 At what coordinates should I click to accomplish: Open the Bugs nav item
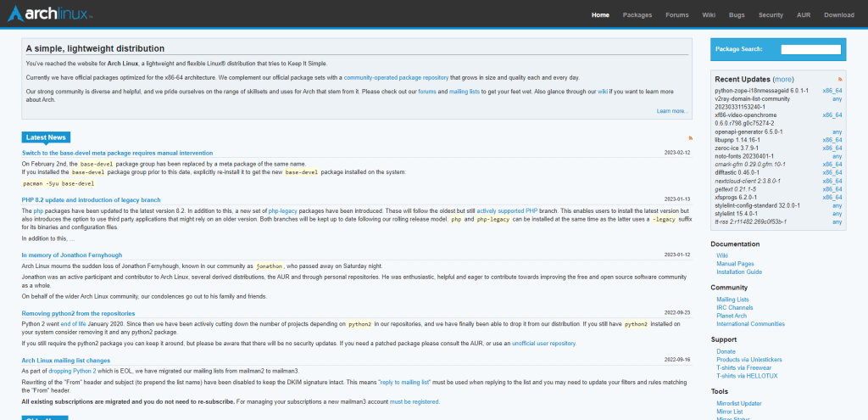click(737, 15)
